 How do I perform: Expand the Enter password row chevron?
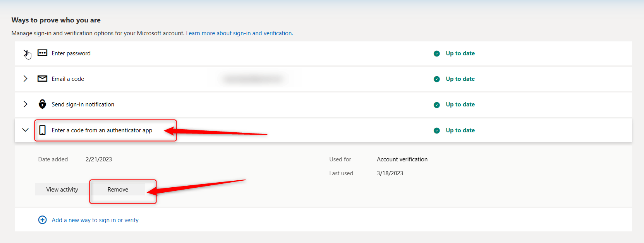pos(26,53)
